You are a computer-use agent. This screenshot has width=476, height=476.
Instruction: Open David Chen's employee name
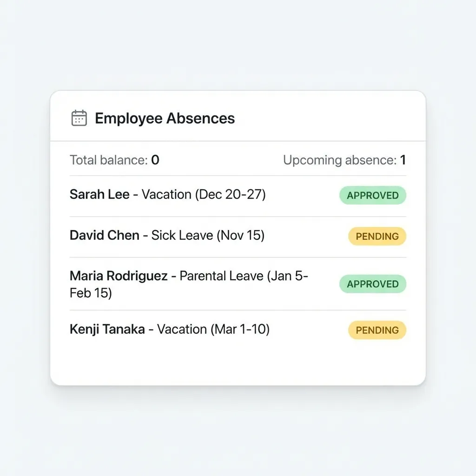coord(105,235)
